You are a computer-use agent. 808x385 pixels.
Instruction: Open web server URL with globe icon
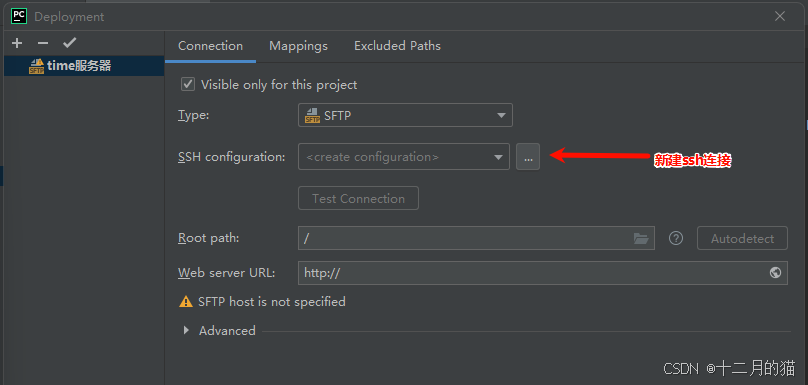[775, 273]
